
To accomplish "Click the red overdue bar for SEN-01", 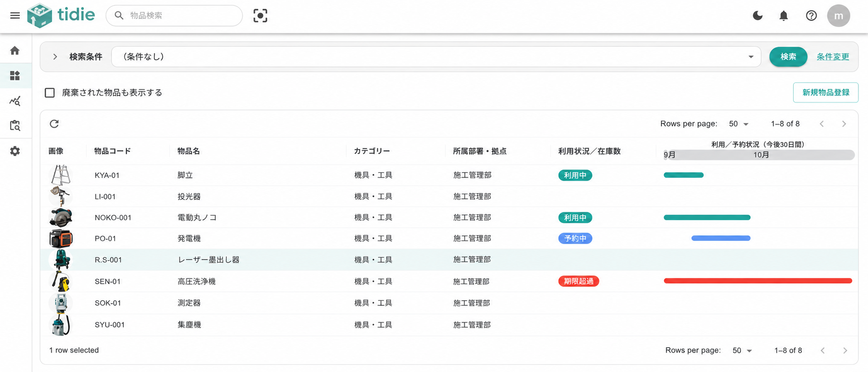I will click(758, 281).
